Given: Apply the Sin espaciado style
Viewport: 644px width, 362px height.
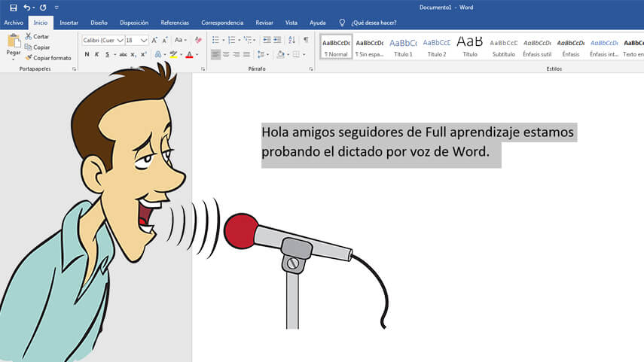Looking at the screenshot, I should tap(370, 47).
